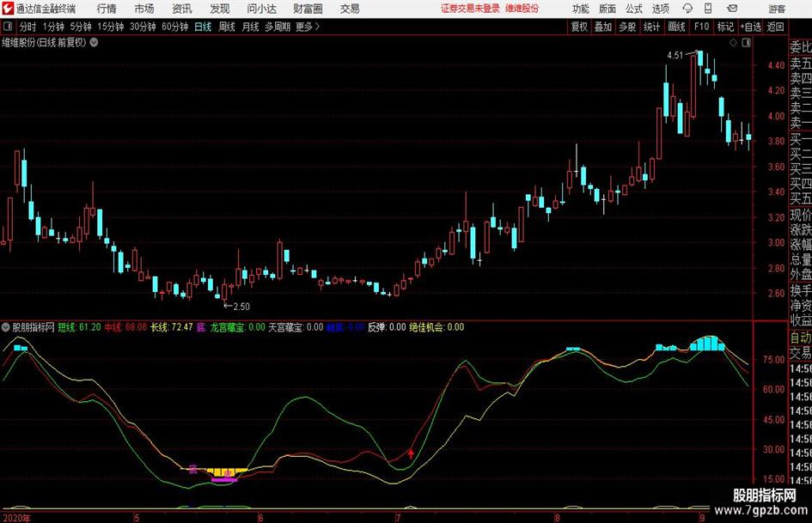Click the 标记 mark button
Screen dimensions: 812x523
coord(725,27)
